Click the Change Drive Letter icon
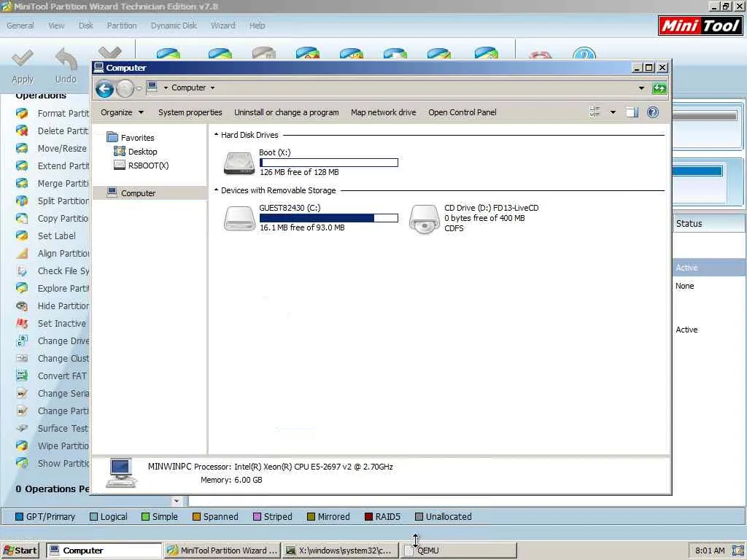Viewport: 747px width, 560px height. [22, 341]
